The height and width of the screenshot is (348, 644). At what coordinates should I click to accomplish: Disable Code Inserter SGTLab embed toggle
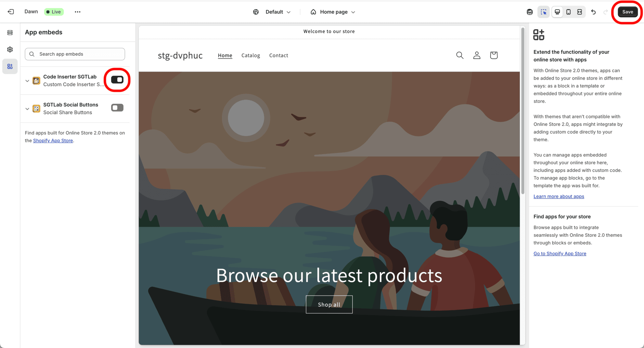tap(117, 80)
